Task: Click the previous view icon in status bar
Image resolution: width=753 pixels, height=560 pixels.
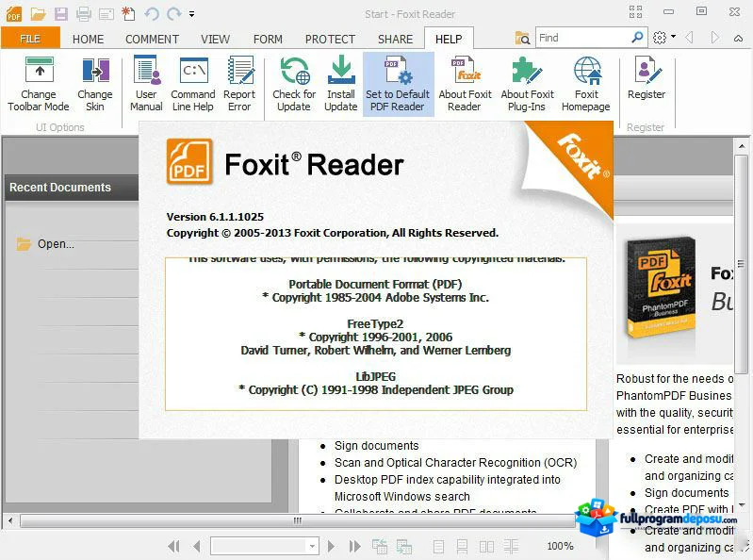Action: point(380,546)
